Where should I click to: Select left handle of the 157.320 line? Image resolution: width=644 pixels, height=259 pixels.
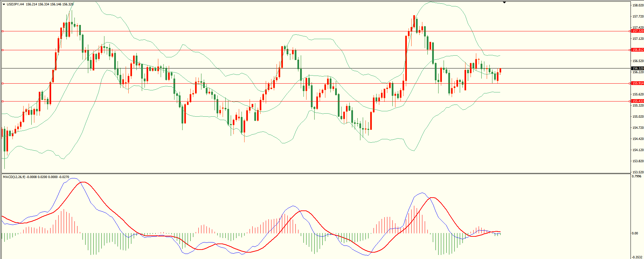tap(3, 31)
